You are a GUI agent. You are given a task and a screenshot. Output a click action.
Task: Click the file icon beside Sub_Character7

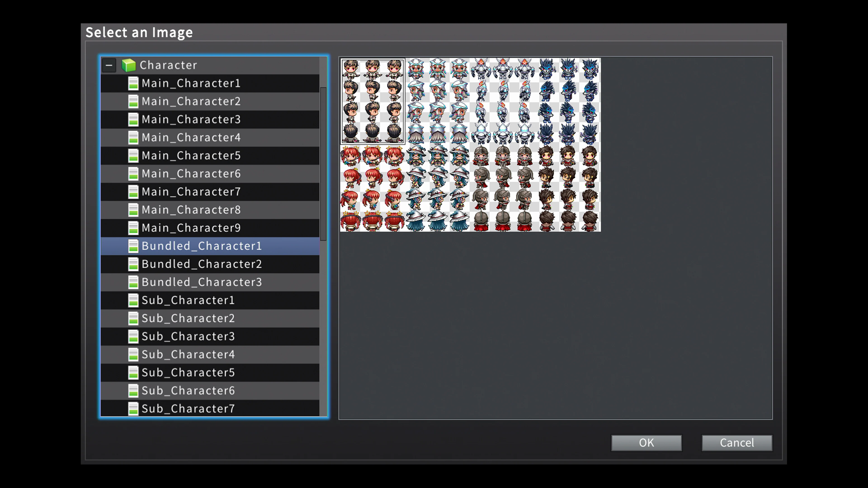pos(134,408)
